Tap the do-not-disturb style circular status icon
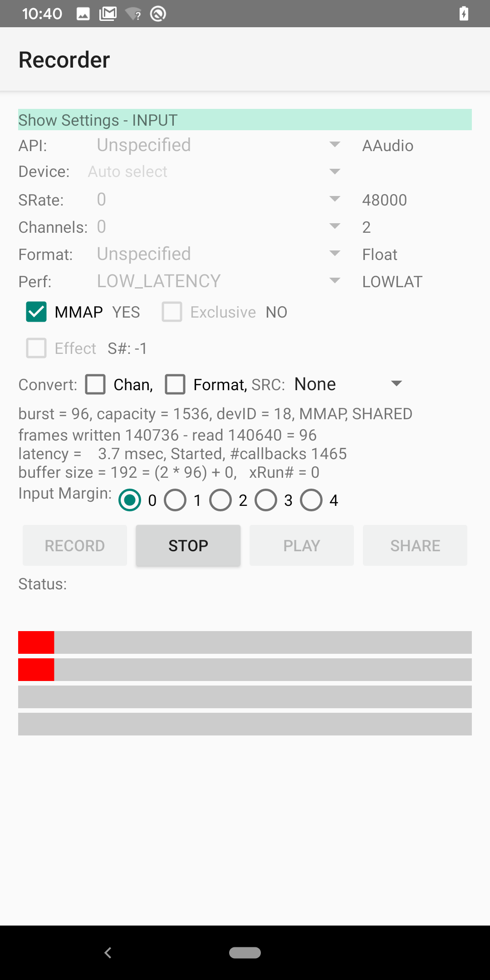Viewport: 490px width, 980px height. click(x=158, y=14)
